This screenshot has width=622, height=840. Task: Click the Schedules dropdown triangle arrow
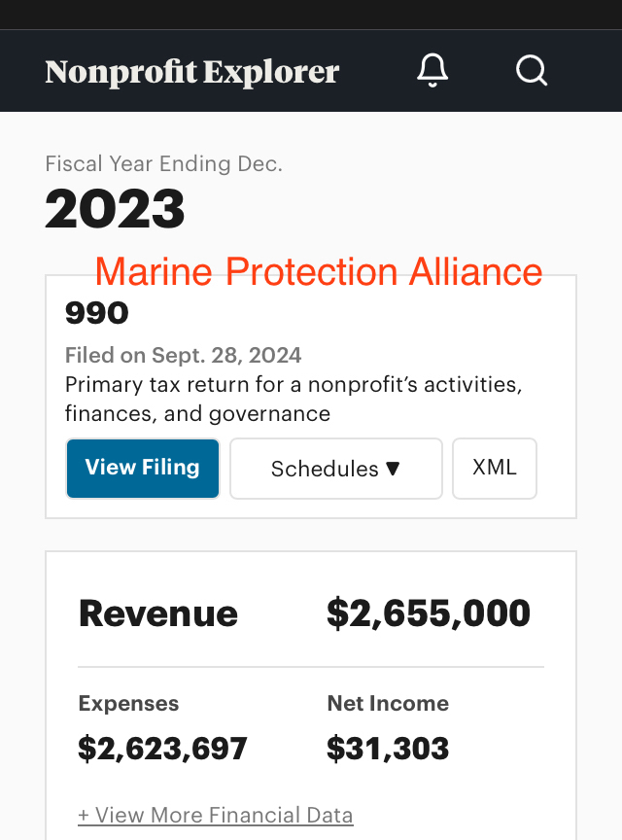coord(394,469)
